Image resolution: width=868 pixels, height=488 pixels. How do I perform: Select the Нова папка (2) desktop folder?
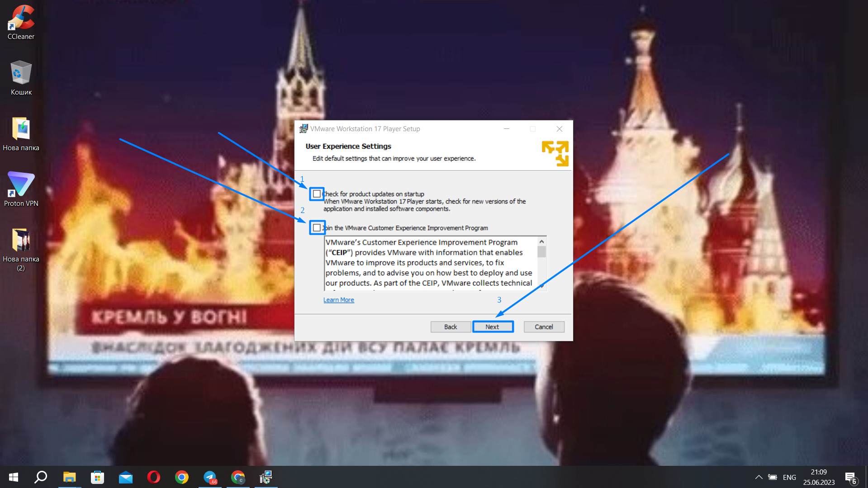point(21,250)
